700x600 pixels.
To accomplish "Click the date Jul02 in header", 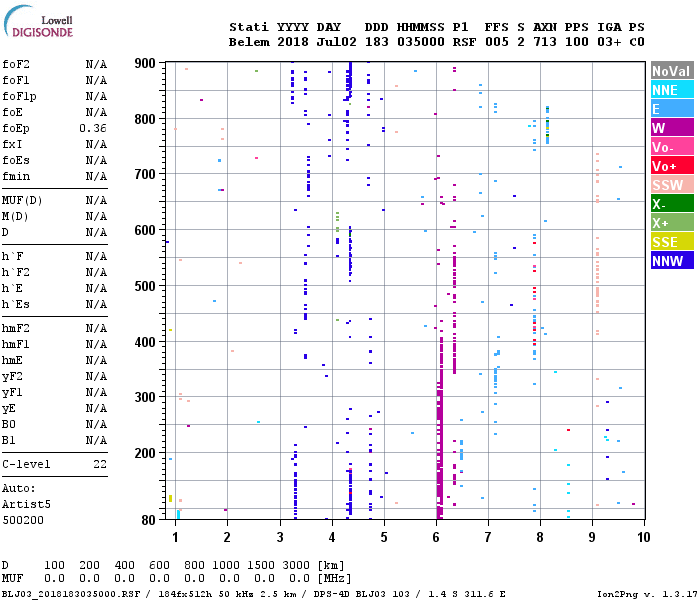I will click(337, 42).
